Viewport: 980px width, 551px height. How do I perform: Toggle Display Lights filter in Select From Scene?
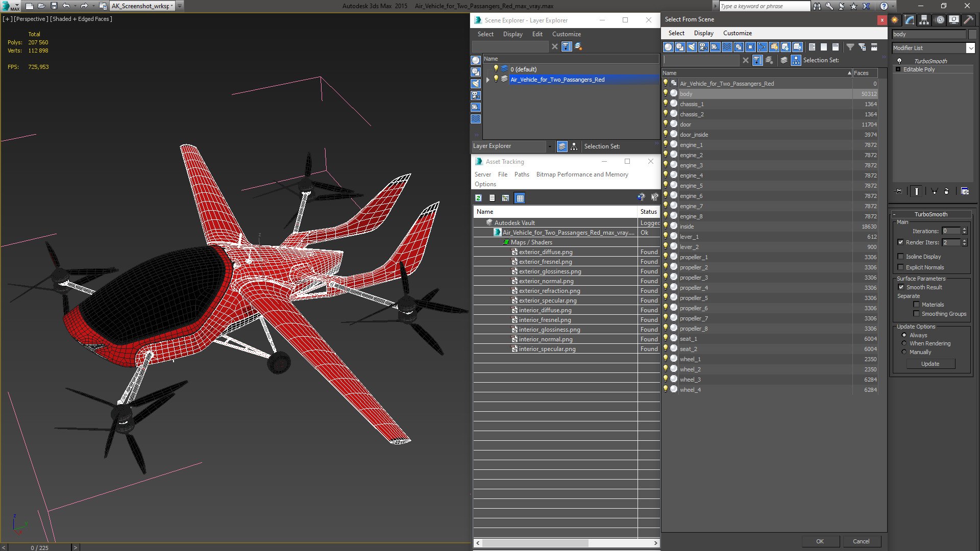click(x=692, y=47)
